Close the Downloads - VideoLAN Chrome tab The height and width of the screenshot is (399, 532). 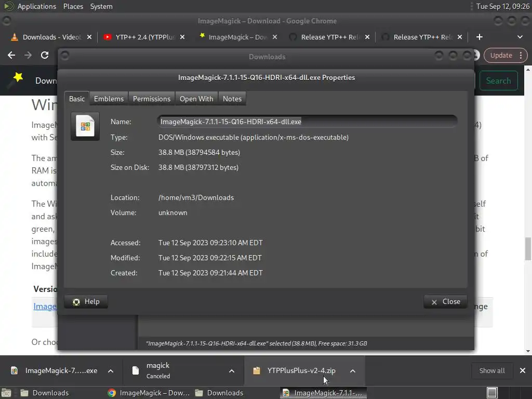tap(89, 37)
